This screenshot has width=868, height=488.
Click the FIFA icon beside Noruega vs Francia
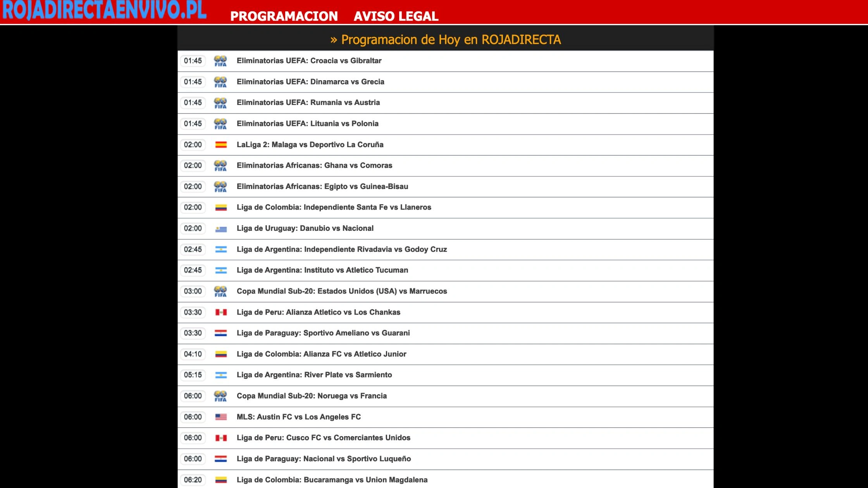coord(220,396)
